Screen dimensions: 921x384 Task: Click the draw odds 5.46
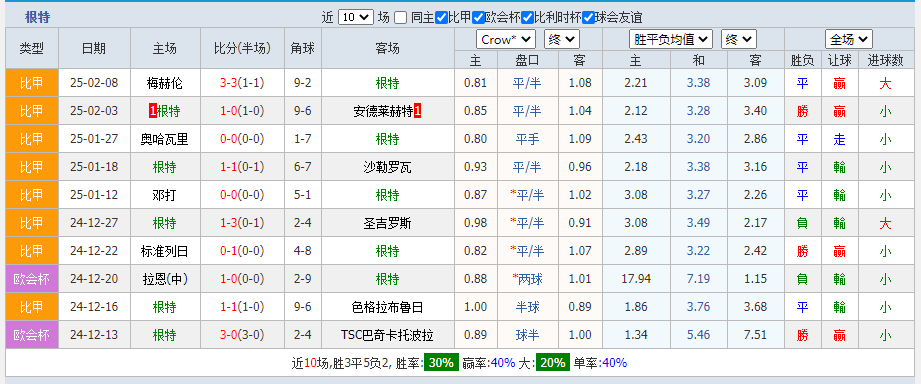(698, 335)
